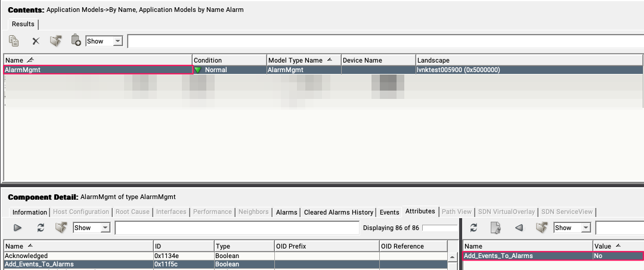The height and width of the screenshot is (270, 644).
Task: Open the Show dropdown above the attributes list
Action: point(91,228)
